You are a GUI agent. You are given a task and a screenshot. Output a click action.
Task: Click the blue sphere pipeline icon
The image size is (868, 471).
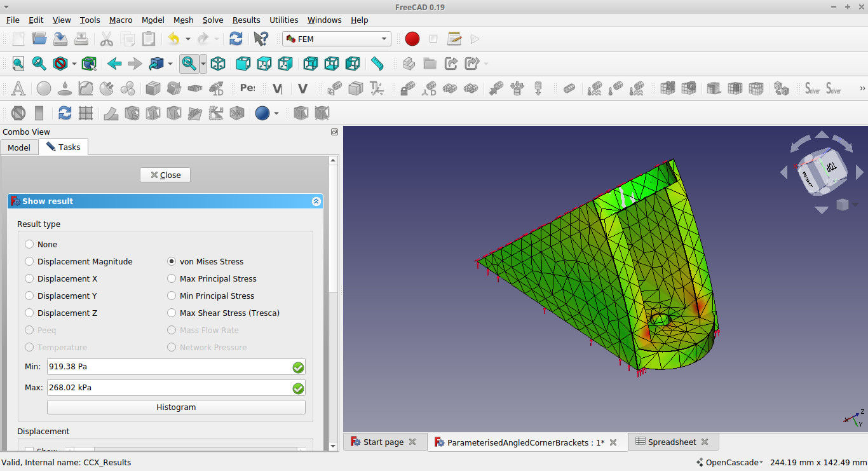coord(262,113)
